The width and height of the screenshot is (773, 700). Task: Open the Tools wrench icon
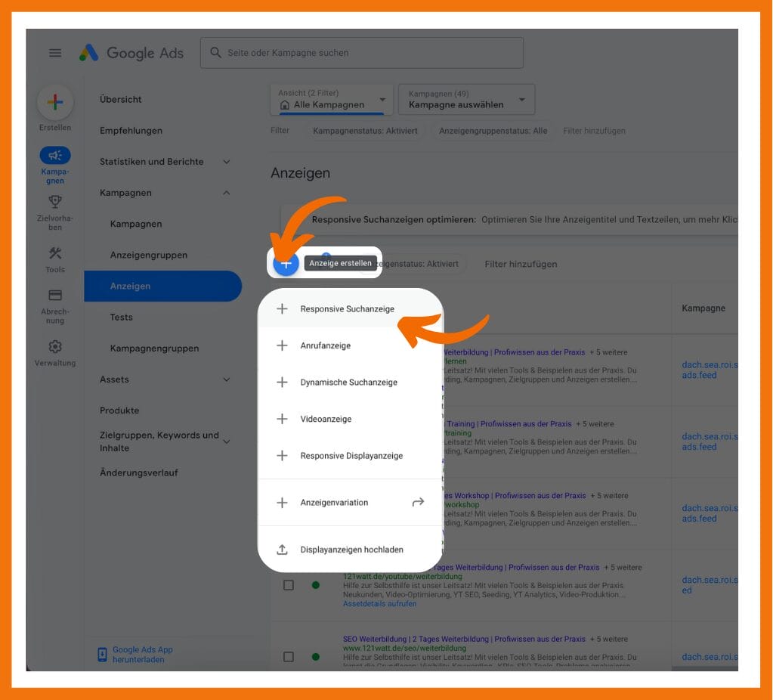pos(55,253)
